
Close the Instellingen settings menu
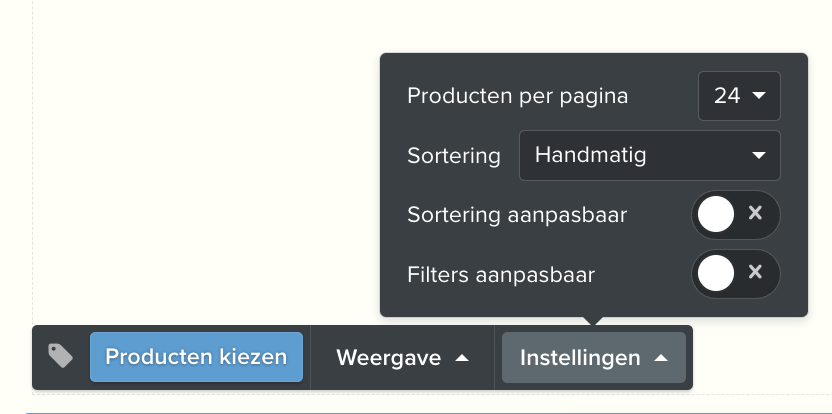point(594,358)
